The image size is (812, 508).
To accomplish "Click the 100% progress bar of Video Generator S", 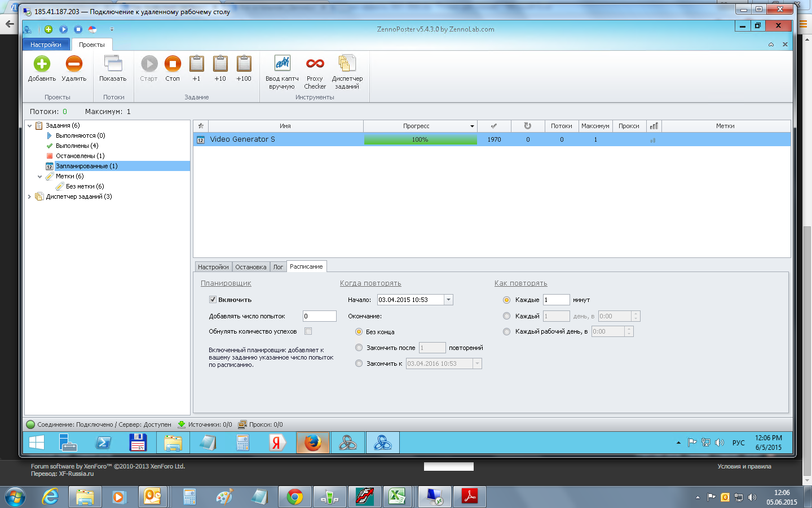I will (420, 139).
